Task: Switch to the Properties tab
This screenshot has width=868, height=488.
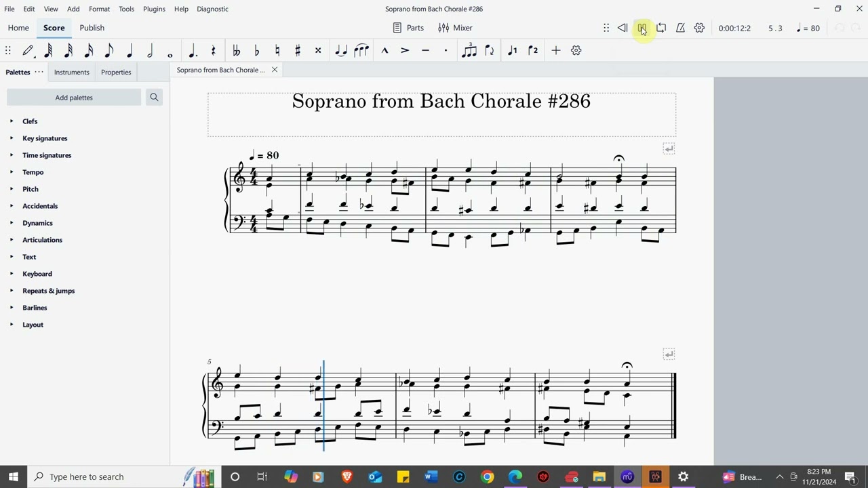Action: pos(116,72)
